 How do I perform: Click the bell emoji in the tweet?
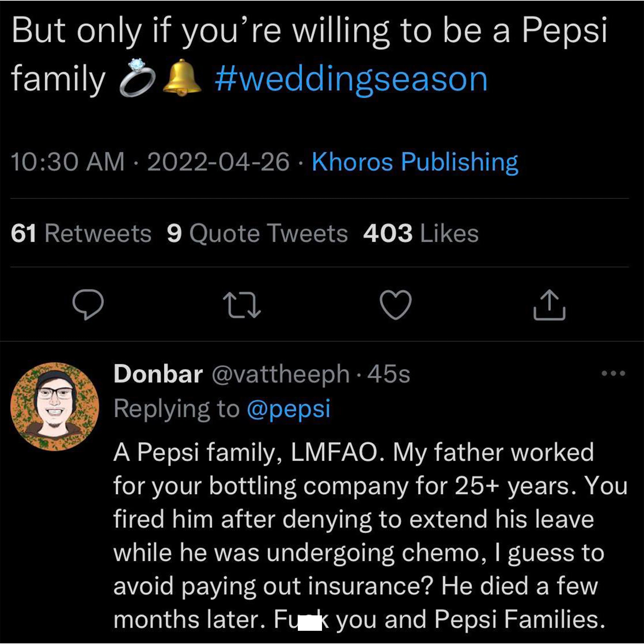point(182,77)
